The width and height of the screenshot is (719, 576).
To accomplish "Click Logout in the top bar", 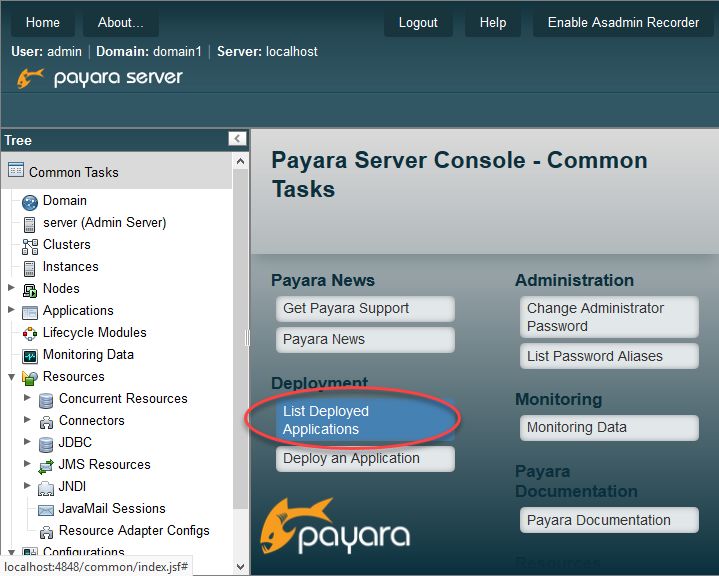I will coord(418,22).
